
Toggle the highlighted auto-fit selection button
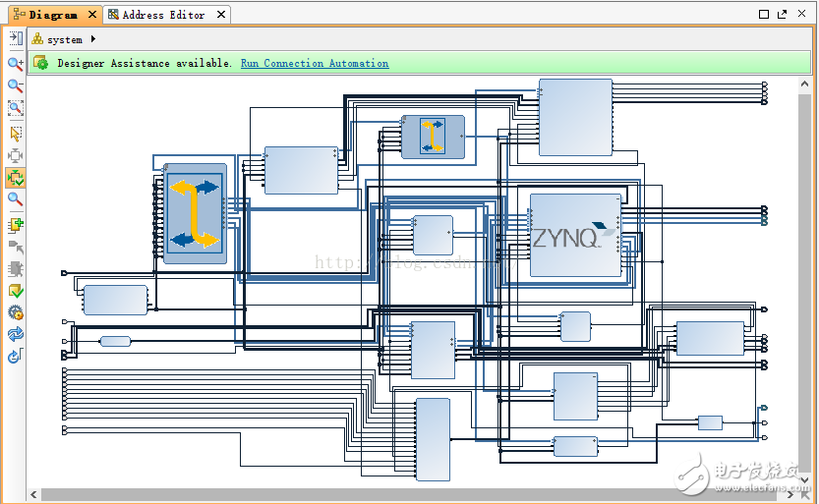coord(16,178)
